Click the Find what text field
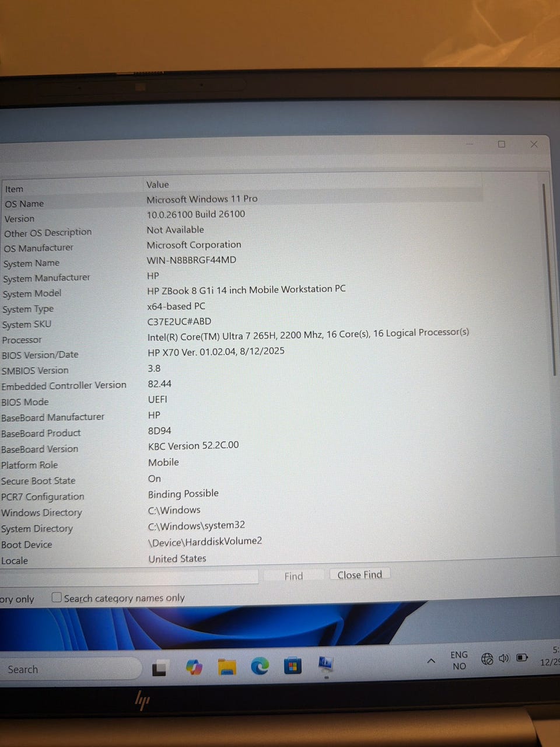 (x=128, y=577)
